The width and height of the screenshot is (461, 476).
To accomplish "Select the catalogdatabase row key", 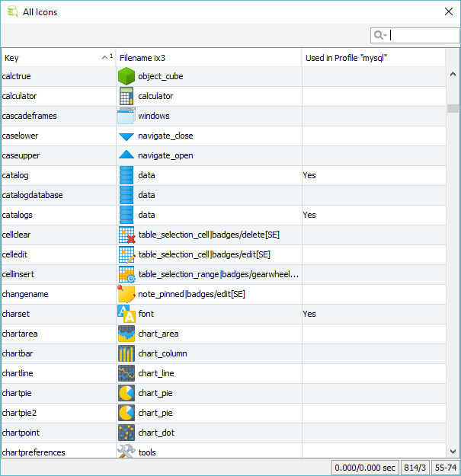I will coord(33,195).
